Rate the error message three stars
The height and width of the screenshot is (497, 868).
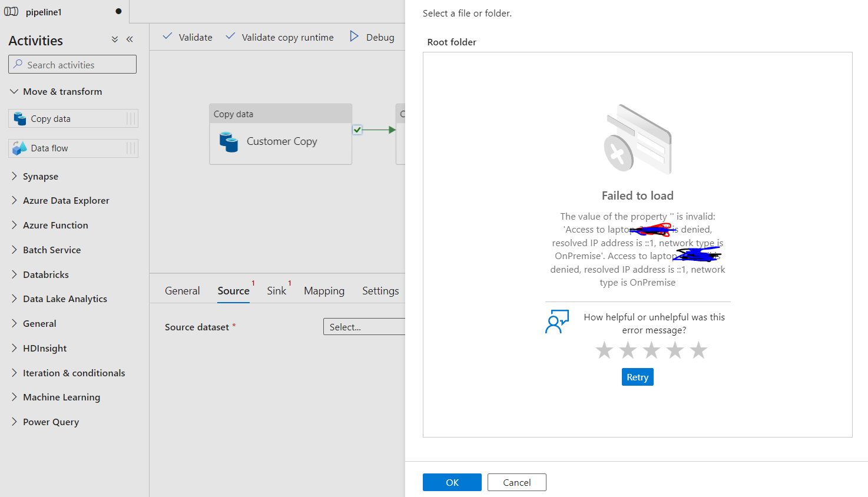pos(651,350)
